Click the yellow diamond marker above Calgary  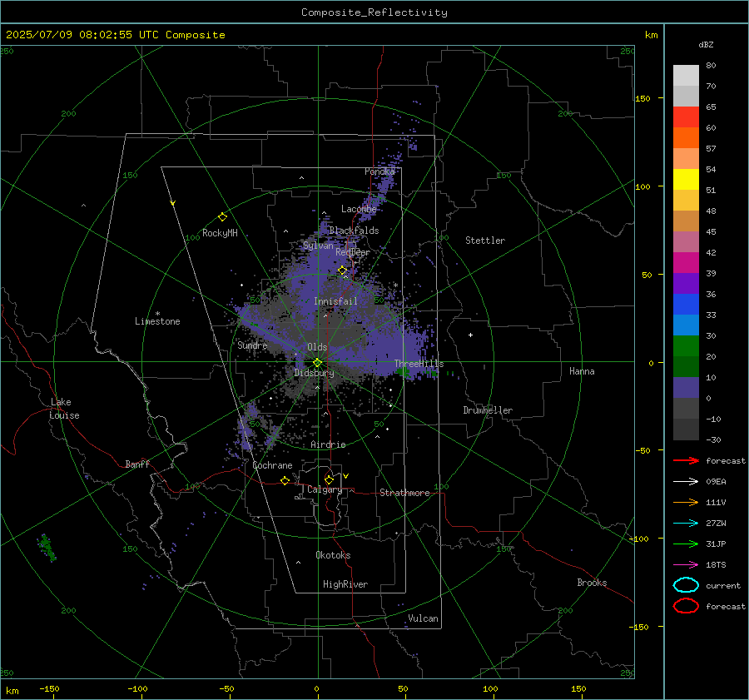click(329, 479)
